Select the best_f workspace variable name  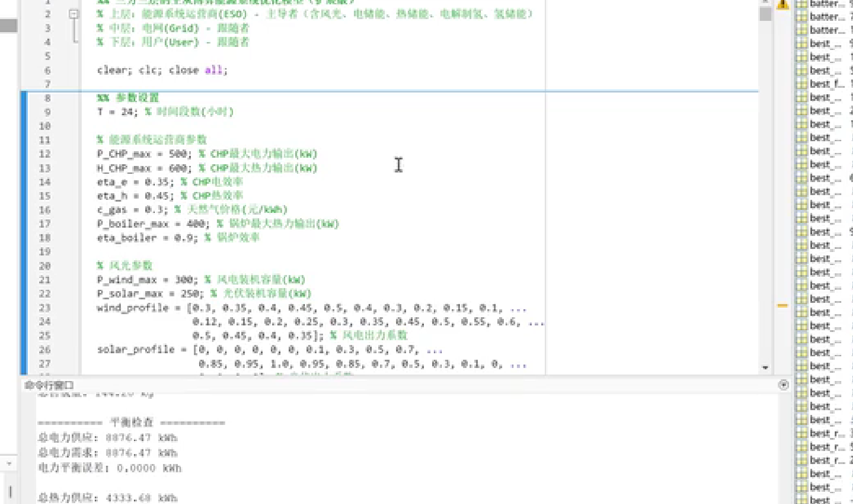pos(826,84)
